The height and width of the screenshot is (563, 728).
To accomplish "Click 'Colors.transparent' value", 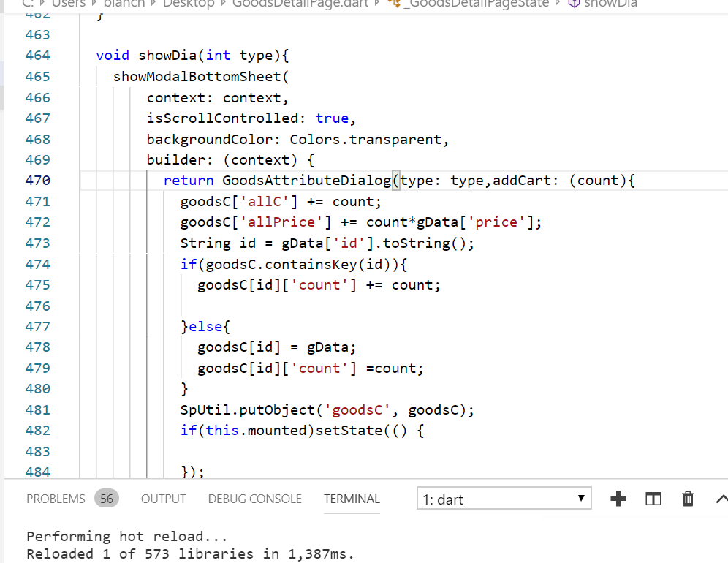I will click(x=365, y=140).
